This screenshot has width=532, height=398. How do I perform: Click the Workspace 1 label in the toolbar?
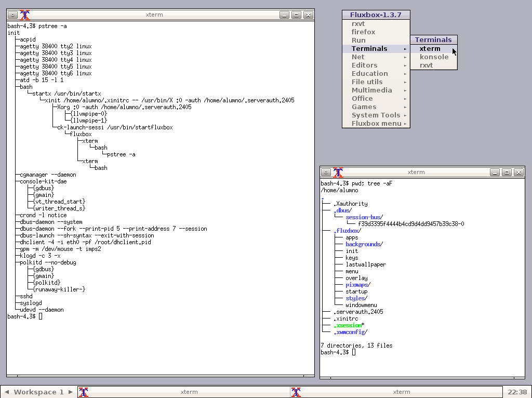pyautogui.click(x=38, y=392)
